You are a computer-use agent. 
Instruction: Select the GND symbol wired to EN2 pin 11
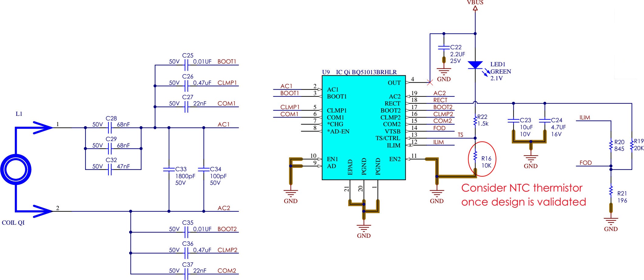click(437, 194)
